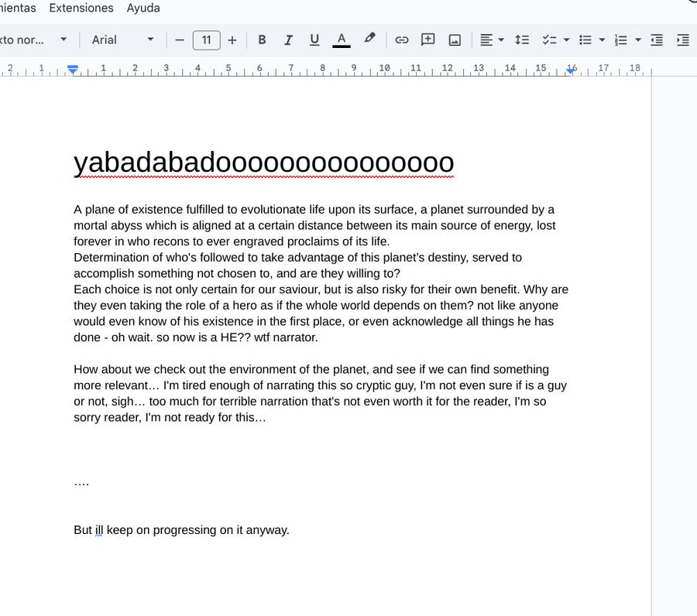This screenshot has height=616, width=697.
Task: Expand the numbered list style arrow
Action: point(638,40)
